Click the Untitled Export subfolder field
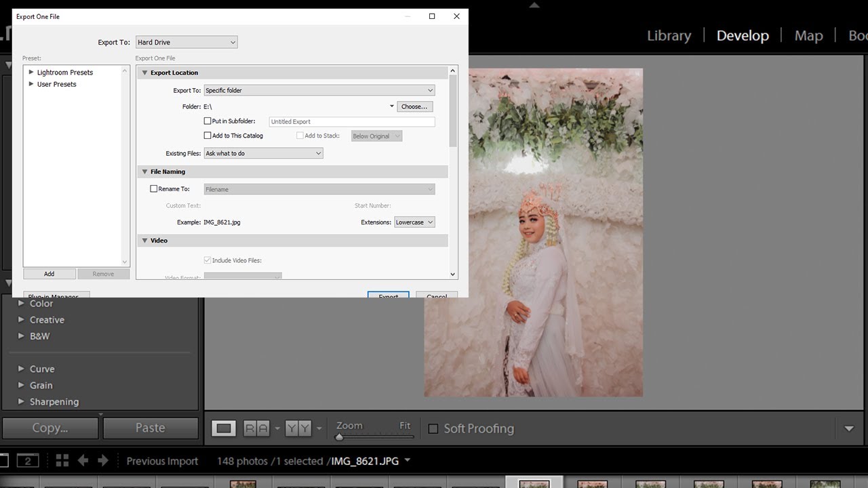 tap(352, 121)
